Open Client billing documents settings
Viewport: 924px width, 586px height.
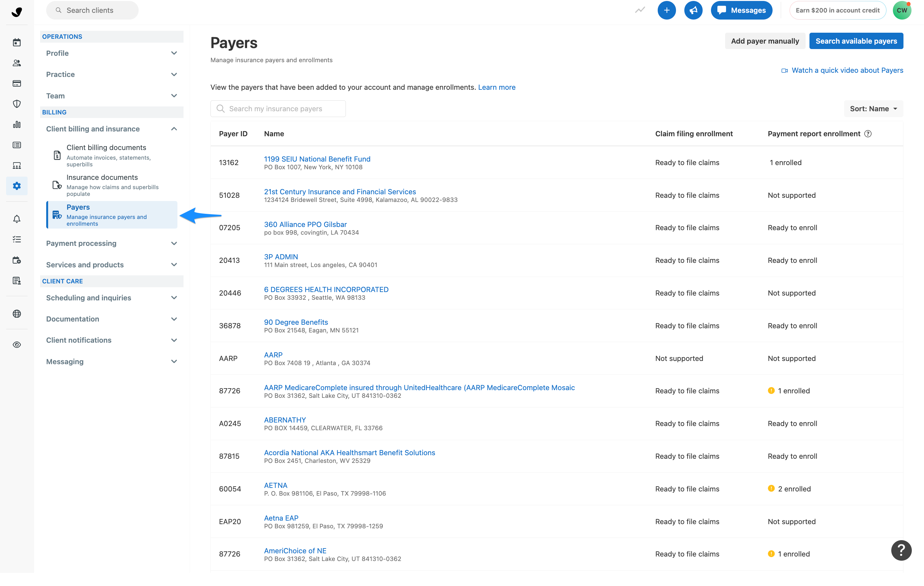tap(112, 155)
